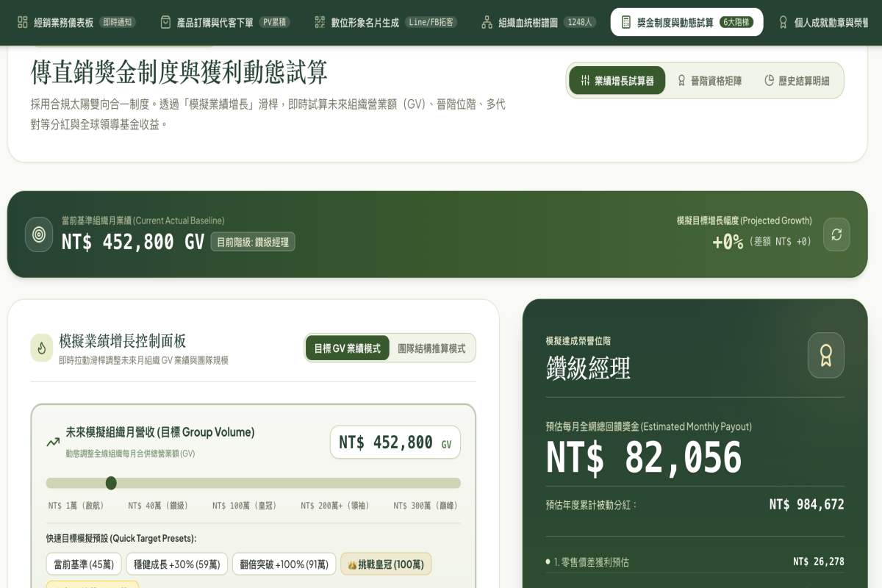The width and height of the screenshot is (882, 588).
Task: Apply the 當前基準 (45萬) preset
Action: click(x=84, y=564)
